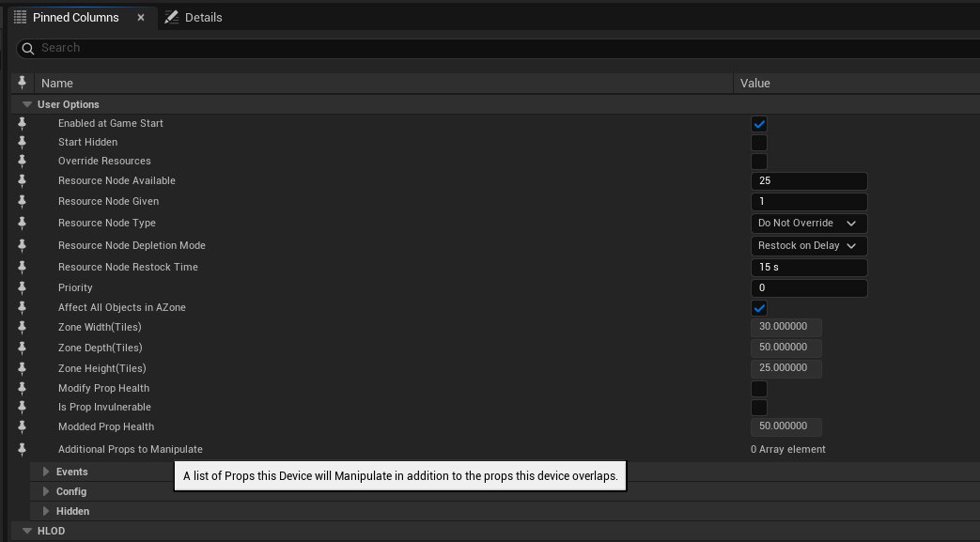Image resolution: width=980 pixels, height=542 pixels.
Task: Unpin the Is Prop Invulnerable row
Action: [x=22, y=407]
